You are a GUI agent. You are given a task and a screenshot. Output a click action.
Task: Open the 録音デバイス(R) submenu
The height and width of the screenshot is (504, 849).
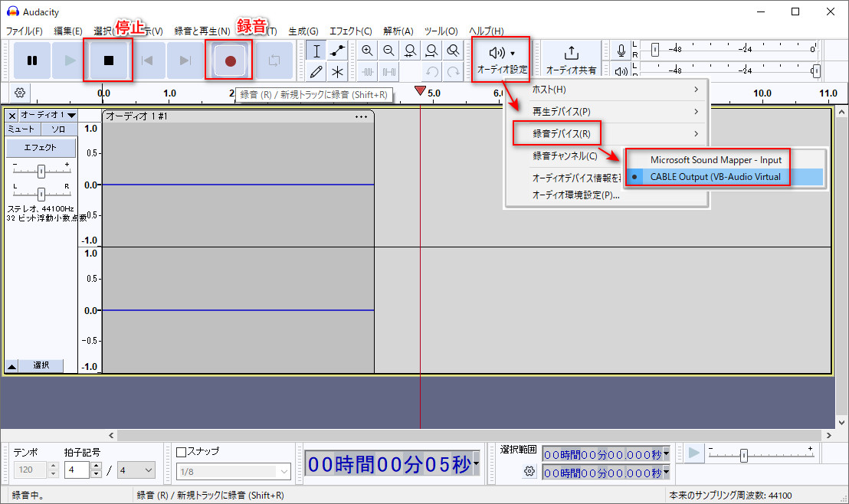(x=606, y=134)
